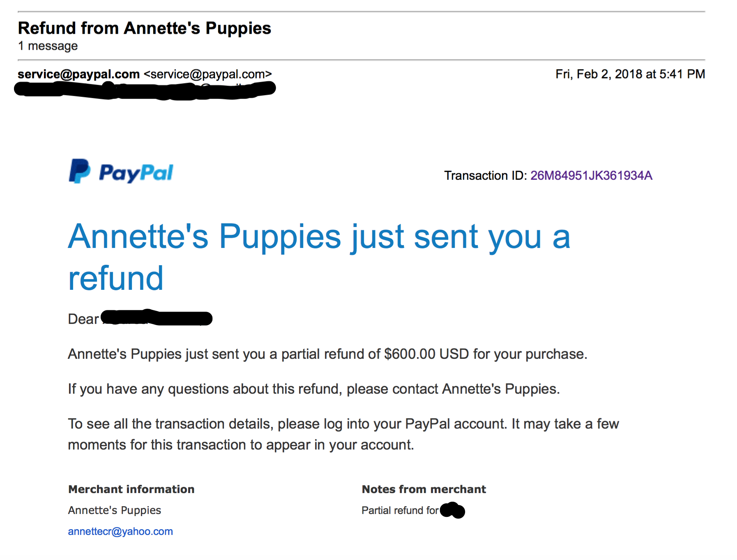Viewport: 737px width, 560px height.
Task: Click the Annette's Puppies merchant name
Action: coord(115,510)
